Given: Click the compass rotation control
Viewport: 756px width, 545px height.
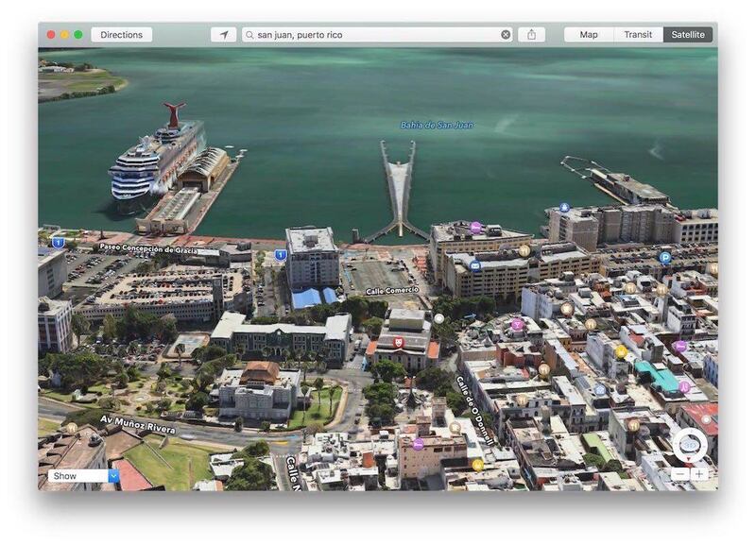Looking at the screenshot, I should [x=690, y=444].
